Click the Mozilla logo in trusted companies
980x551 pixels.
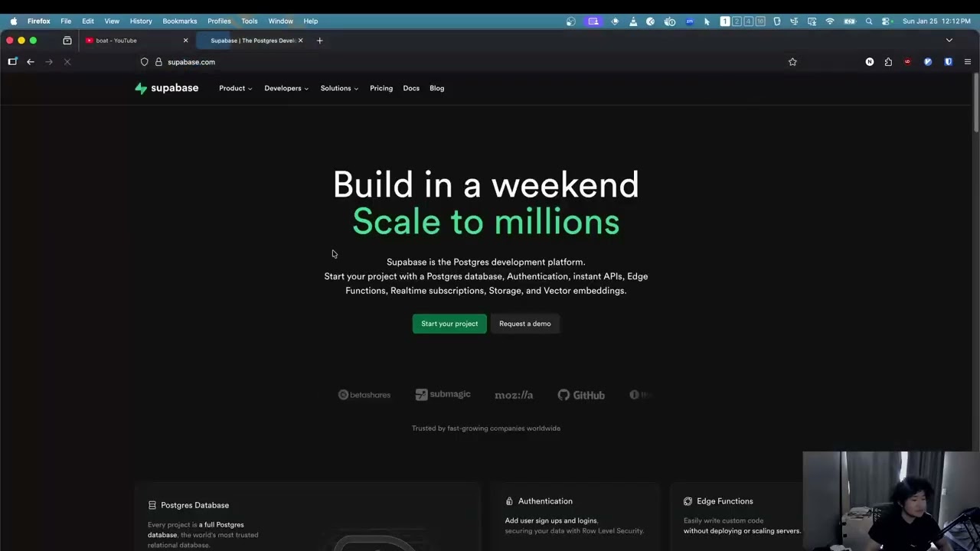point(514,395)
